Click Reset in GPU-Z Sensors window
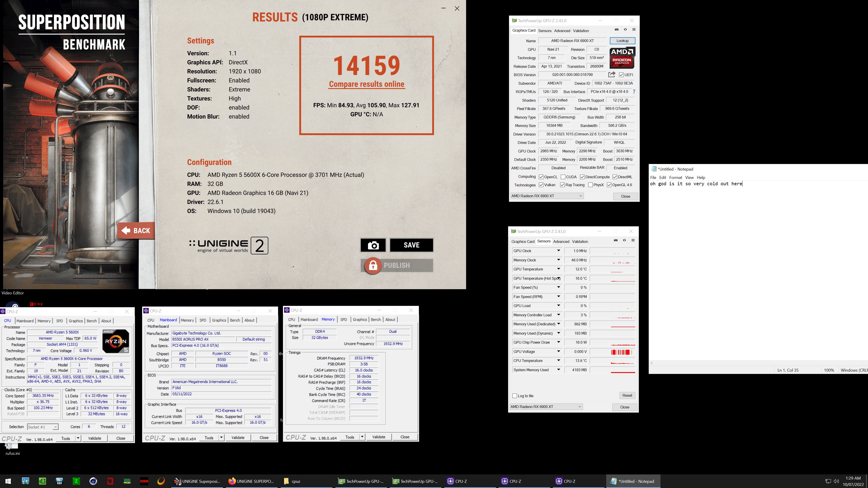Screen dimensions: 868x488 click(627, 395)
